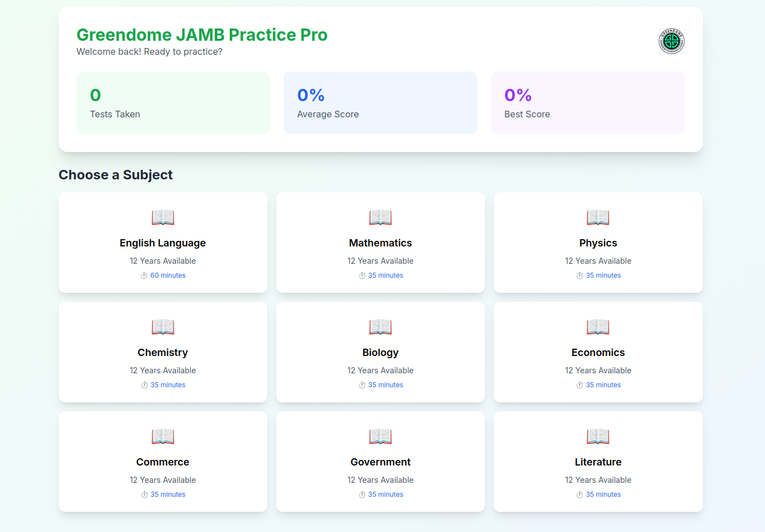Click the book icon above Mathematics
This screenshot has width=765, height=532.
coord(380,217)
